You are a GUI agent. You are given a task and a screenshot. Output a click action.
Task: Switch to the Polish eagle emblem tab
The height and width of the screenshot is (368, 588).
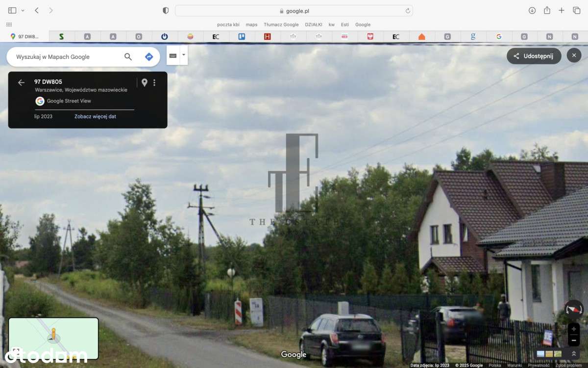click(x=370, y=36)
